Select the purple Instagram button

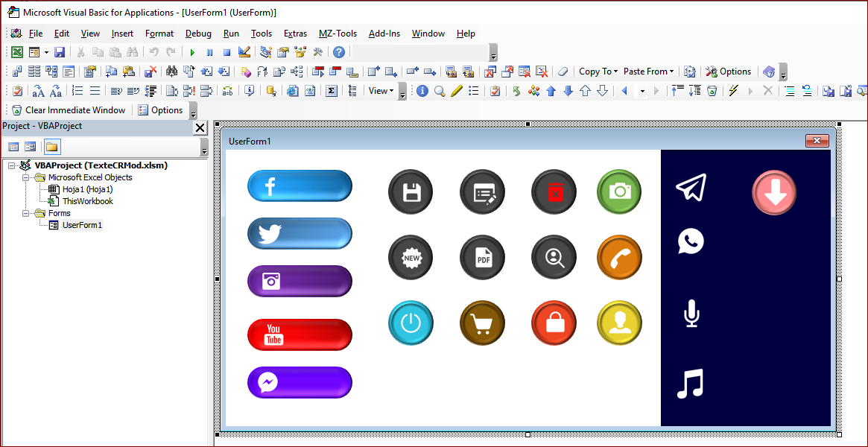tap(300, 281)
